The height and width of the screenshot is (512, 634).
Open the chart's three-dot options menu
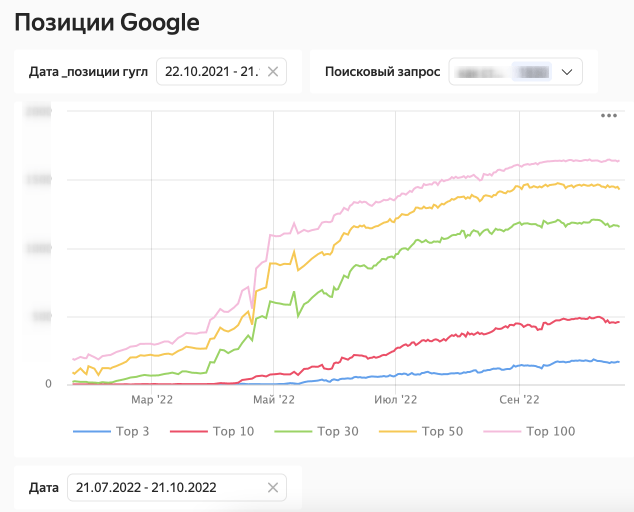click(609, 116)
